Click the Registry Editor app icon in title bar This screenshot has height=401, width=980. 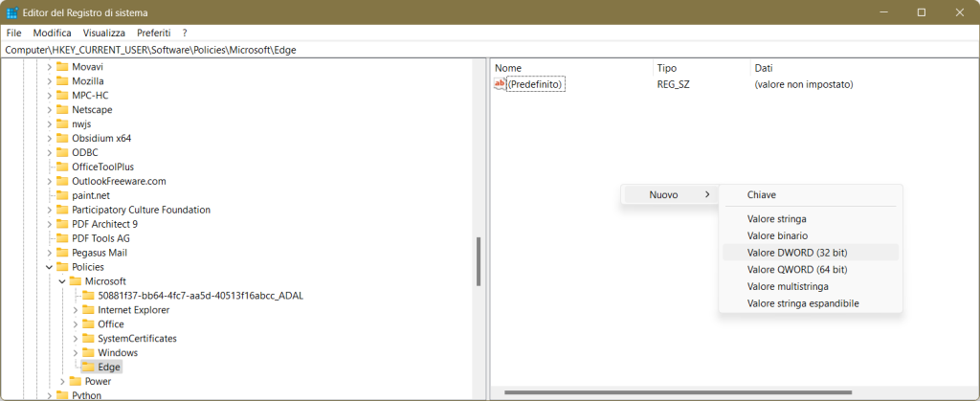click(11, 11)
